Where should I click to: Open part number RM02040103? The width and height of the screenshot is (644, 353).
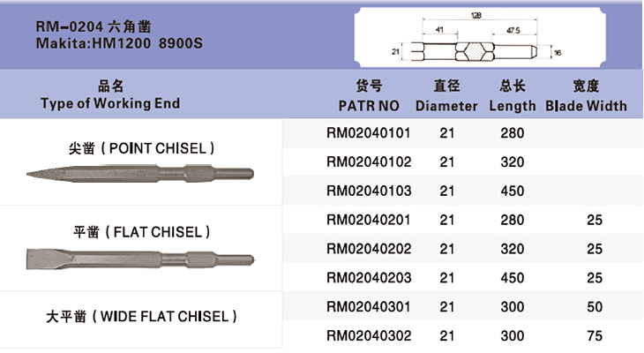pos(369,191)
